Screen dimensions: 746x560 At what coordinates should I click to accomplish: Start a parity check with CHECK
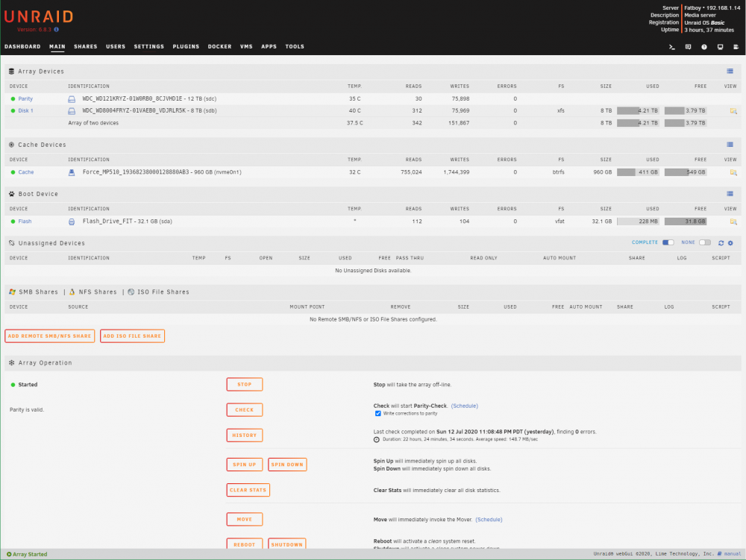click(245, 410)
